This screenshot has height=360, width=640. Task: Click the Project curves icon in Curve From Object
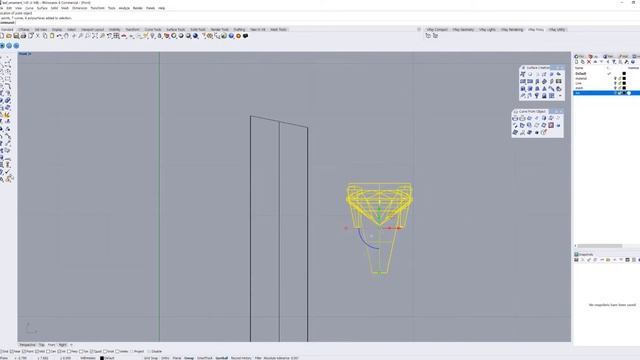[x=515, y=118]
